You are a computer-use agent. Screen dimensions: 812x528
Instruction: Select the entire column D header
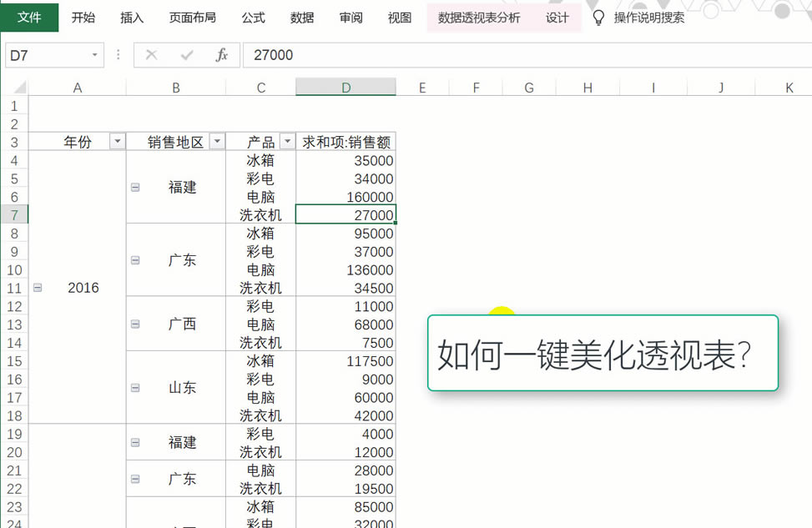tap(345, 86)
